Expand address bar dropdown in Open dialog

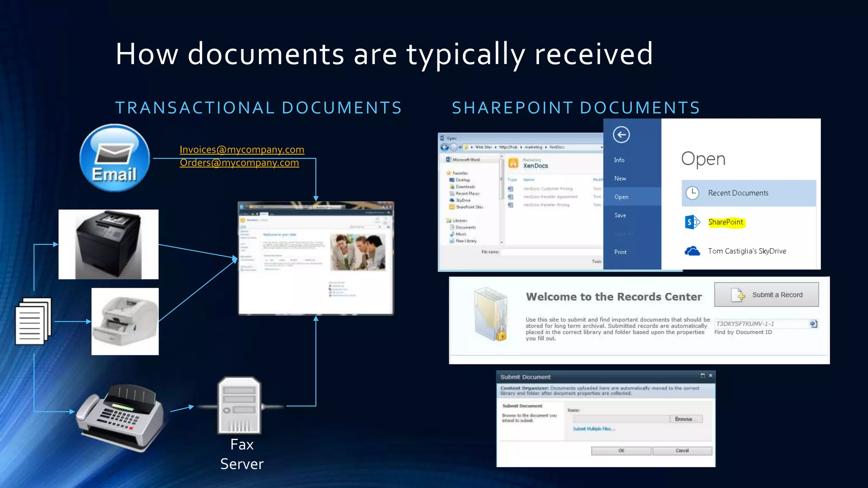[601, 147]
